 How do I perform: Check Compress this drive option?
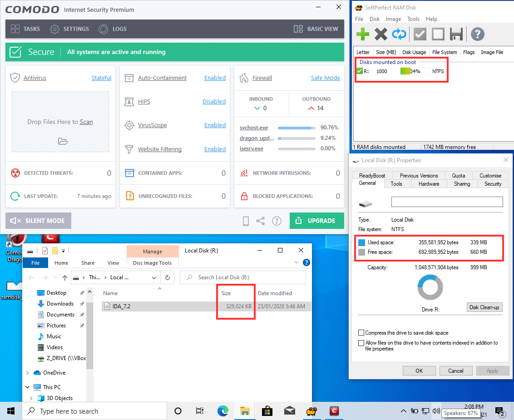361,333
